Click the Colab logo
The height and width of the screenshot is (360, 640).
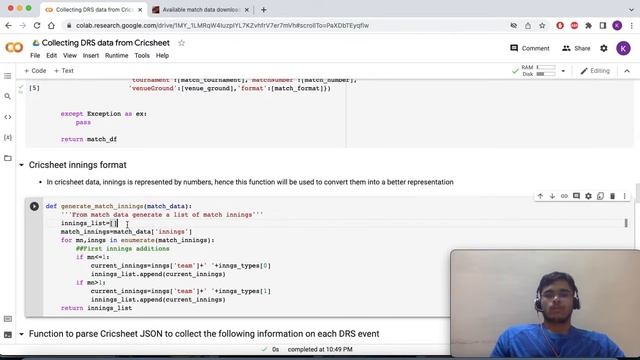click(14, 48)
